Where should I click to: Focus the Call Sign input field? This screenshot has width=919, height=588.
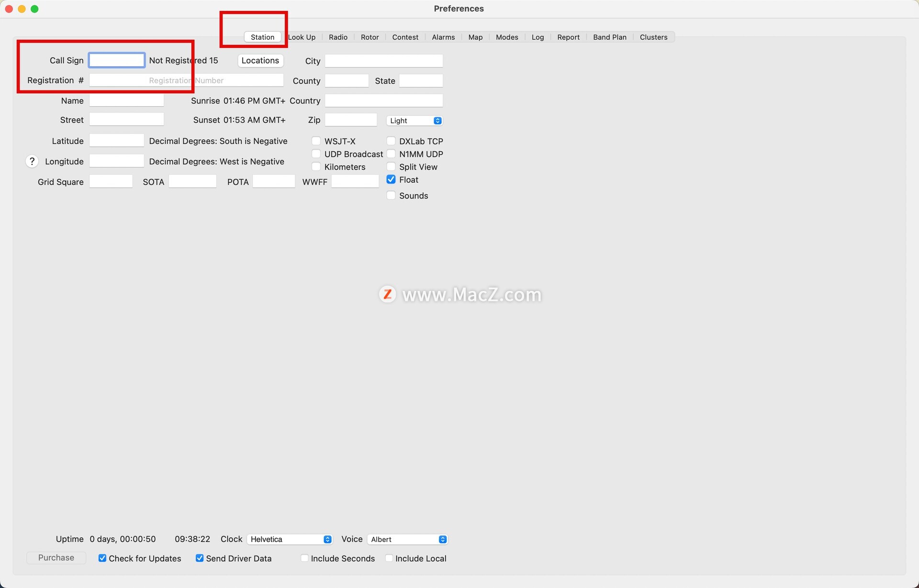point(117,60)
